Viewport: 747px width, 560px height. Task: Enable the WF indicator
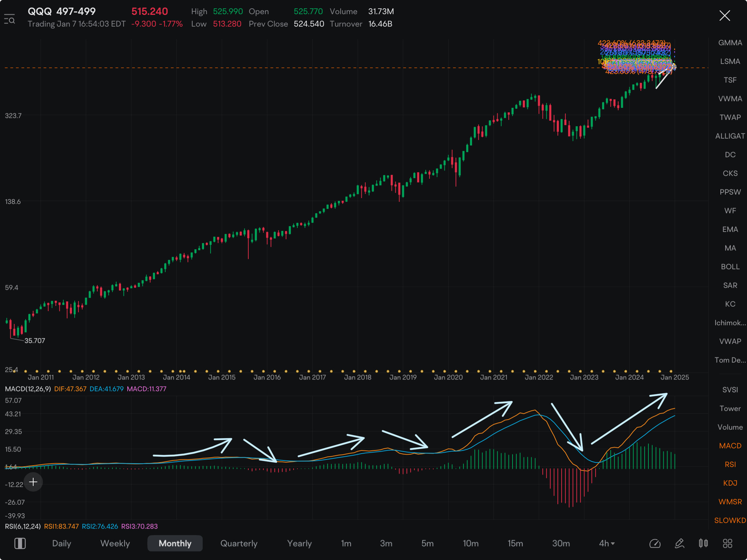[730, 211]
